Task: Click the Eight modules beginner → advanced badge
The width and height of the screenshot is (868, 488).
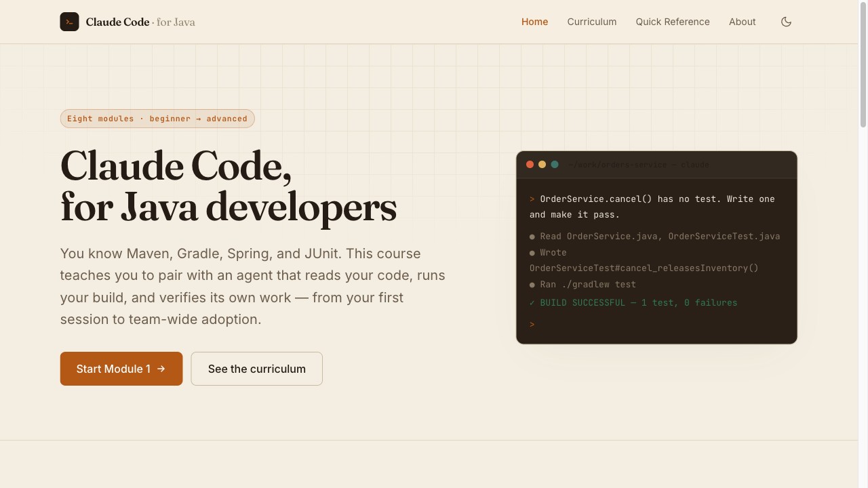Action: coord(157,119)
